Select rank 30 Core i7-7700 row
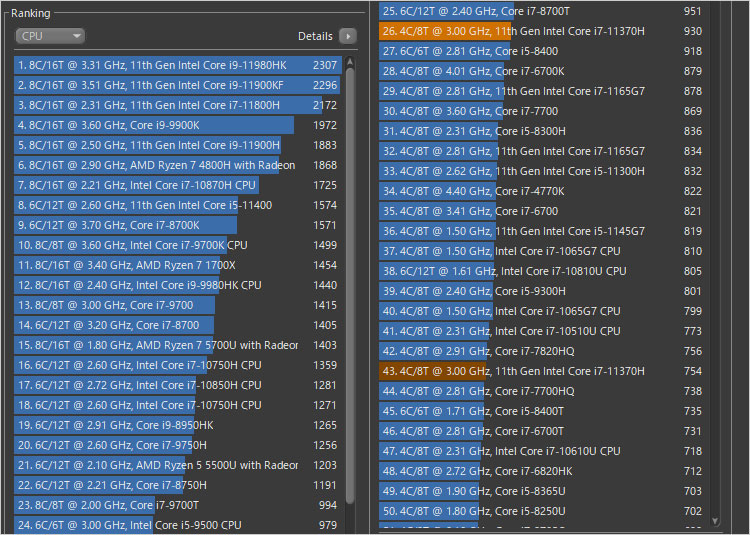 [543, 111]
